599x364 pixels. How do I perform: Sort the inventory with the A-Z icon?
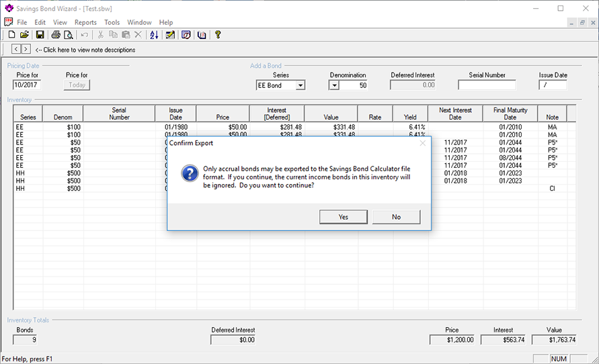coord(154,35)
